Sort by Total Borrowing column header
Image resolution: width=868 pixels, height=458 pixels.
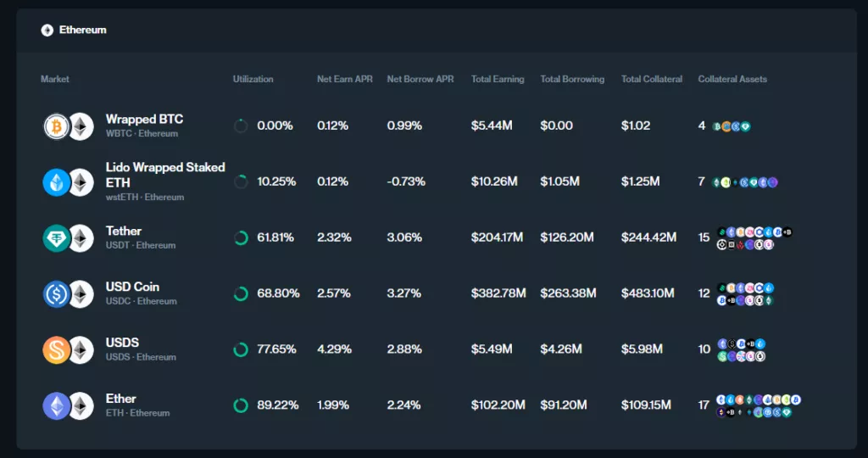click(x=572, y=79)
